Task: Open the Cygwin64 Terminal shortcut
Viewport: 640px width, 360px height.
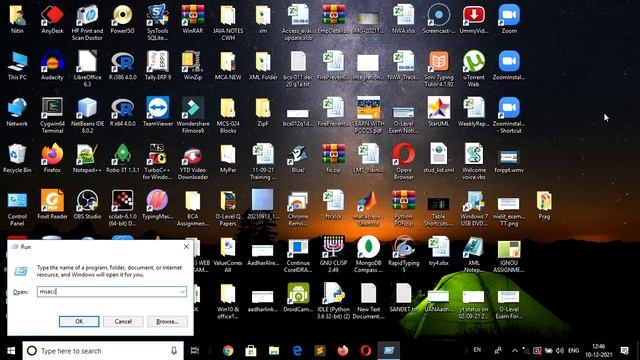Action: (52, 116)
